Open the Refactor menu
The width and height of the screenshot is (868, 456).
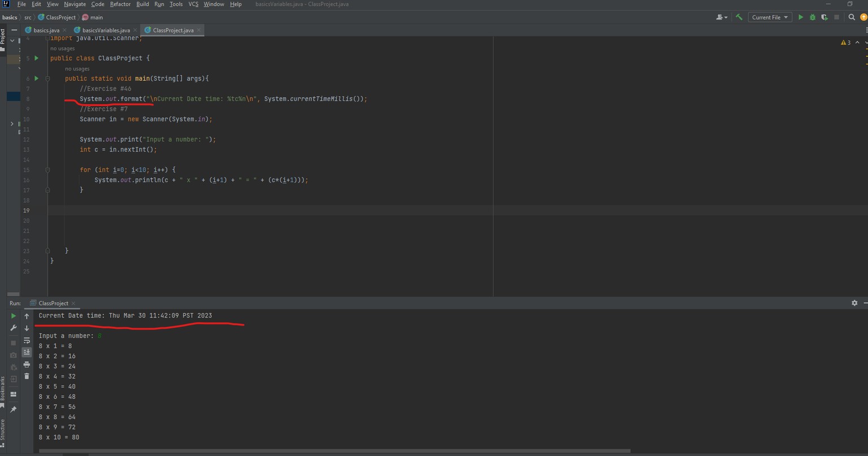[x=120, y=4]
